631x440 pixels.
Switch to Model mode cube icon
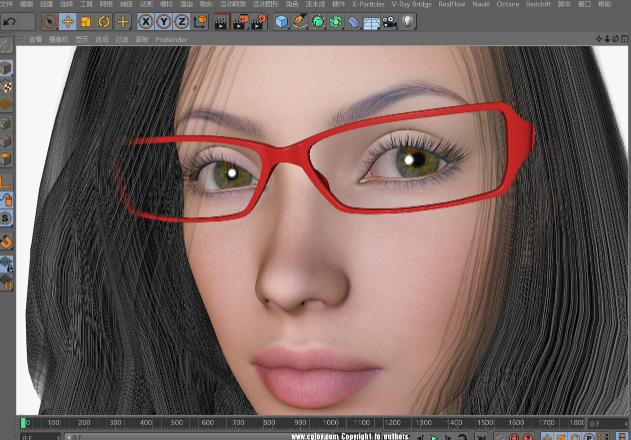[6, 68]
